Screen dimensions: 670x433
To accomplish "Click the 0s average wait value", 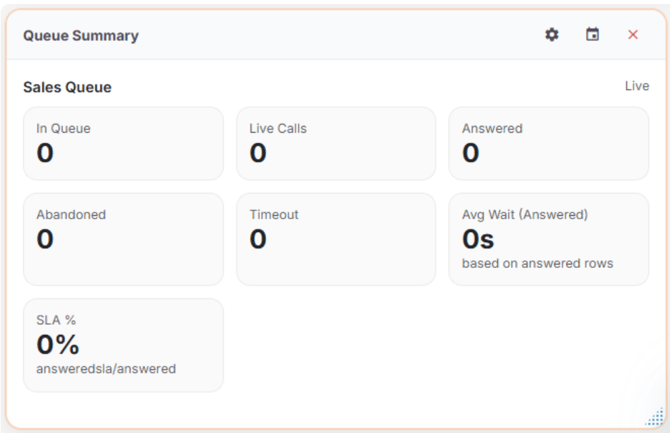I will click(x=478, y=239).
